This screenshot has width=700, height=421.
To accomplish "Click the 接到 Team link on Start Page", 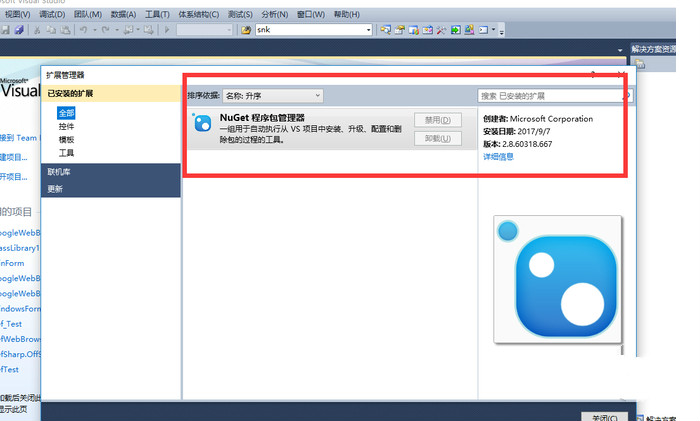I will coord(18,138).
